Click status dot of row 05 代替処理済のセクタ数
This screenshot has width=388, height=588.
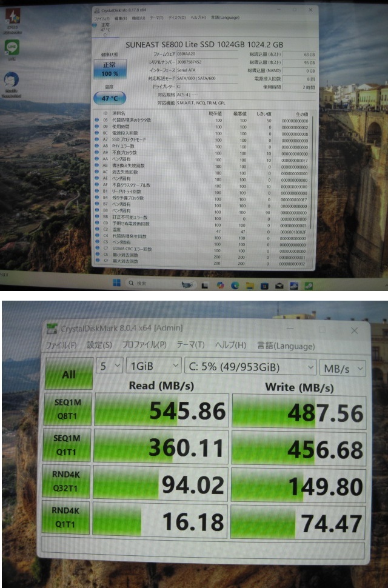tap(97, 121)
